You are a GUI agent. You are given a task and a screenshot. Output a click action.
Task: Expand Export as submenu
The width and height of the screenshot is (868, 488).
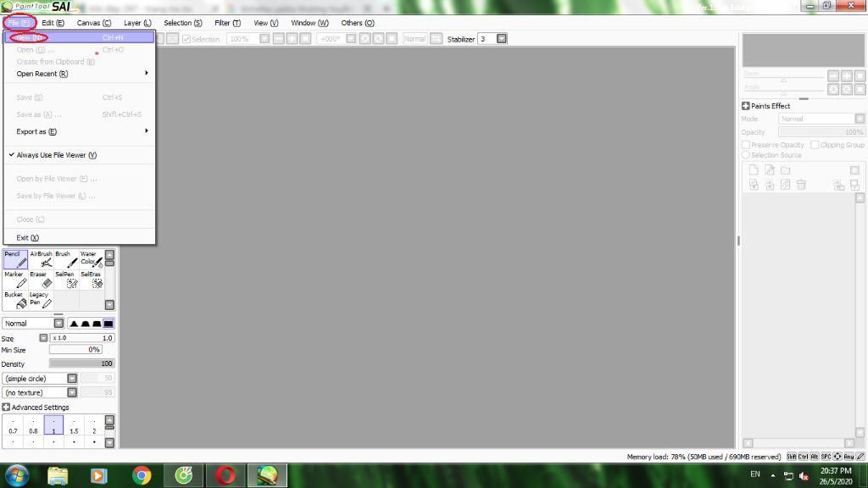tap(79, 131)
